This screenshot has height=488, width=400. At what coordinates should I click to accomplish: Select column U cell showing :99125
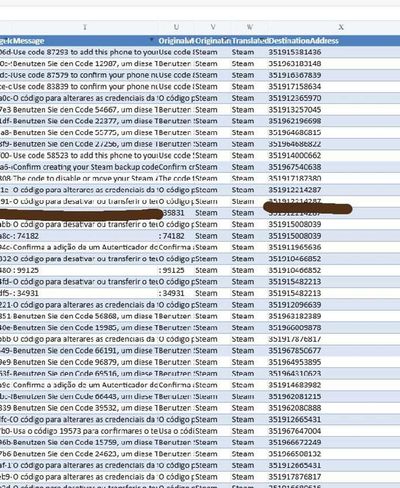[x=177, y=270]
